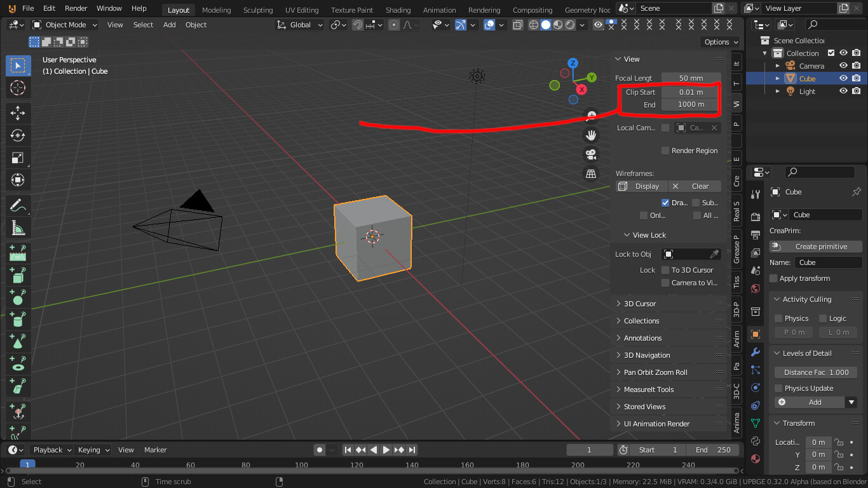
Task: Select wireframe viewport shading mode
Action: pos(533,25)
